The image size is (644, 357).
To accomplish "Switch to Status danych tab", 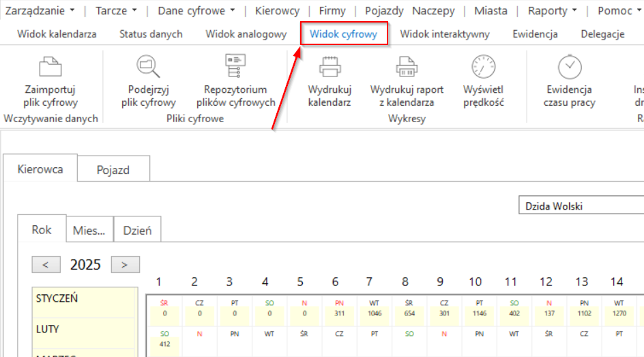I will pyautogui.click(x=151, y=34).
